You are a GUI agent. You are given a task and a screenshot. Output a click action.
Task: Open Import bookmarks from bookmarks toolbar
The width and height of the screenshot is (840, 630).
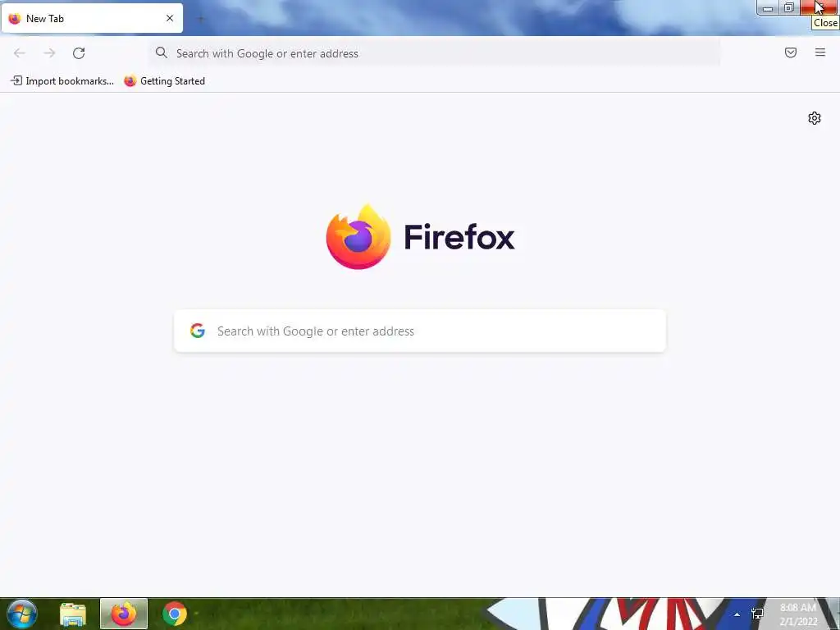pos(62,81)
